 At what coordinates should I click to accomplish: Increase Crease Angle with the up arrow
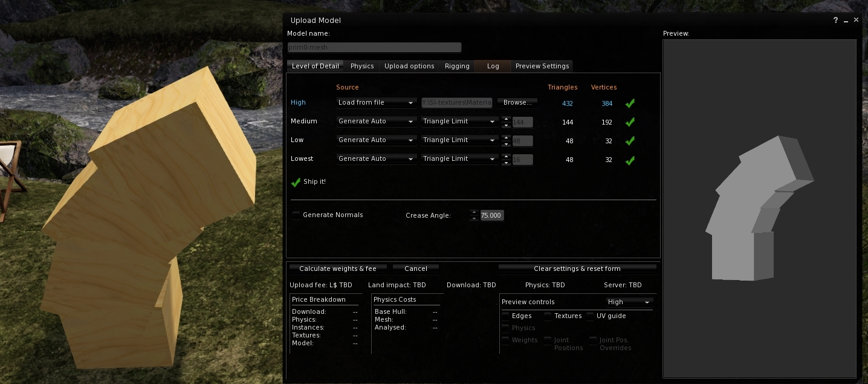click(x=474, y=212)
